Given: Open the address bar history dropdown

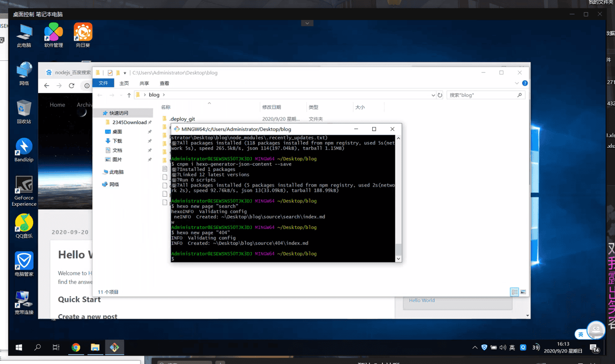Looking at the screenshot, I should pyautogui.click(x=433, y=95).
